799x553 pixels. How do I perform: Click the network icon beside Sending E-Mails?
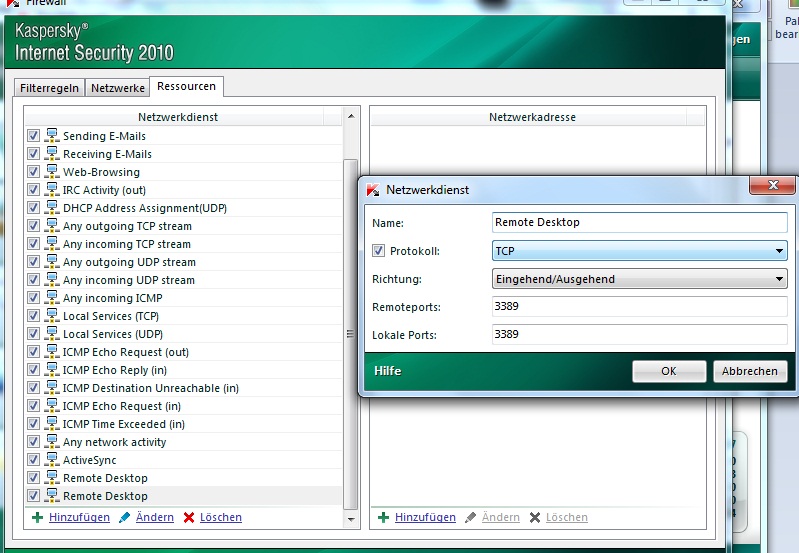[x=52, y=136]
